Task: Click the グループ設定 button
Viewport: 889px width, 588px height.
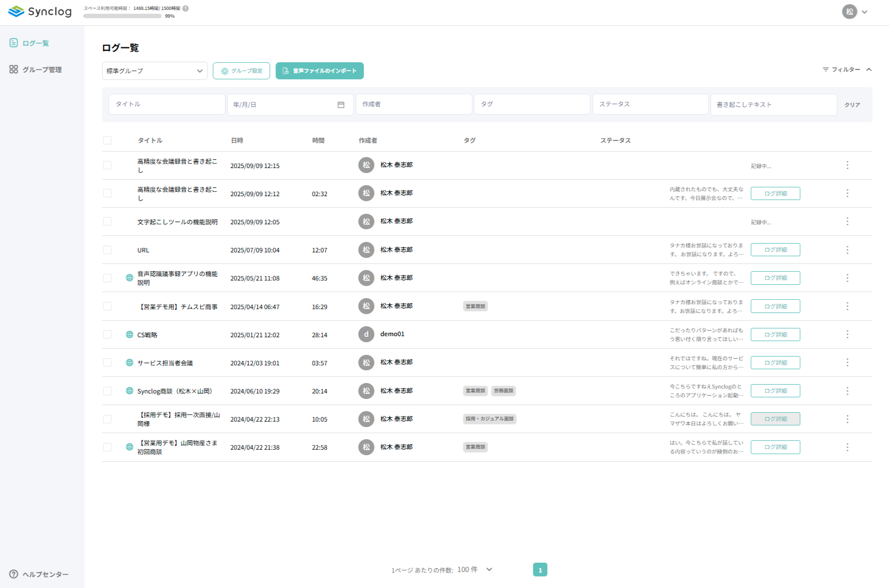Action: [x=241, y=71]
